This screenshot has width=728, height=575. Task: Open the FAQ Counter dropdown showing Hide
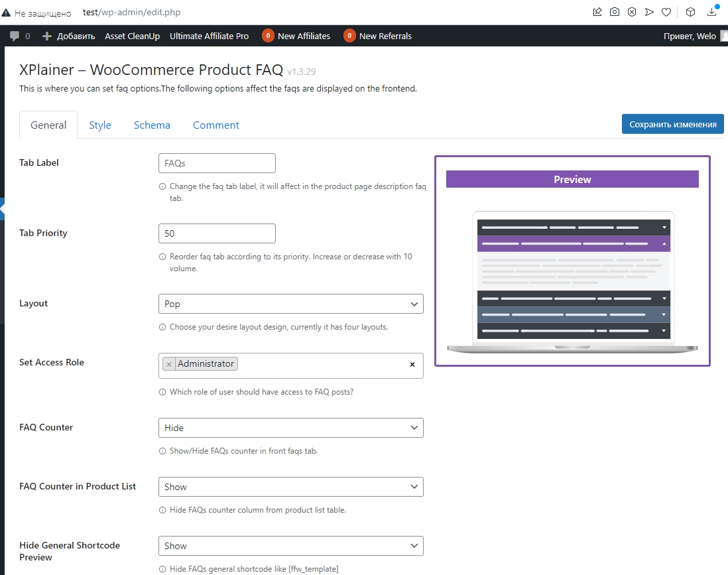tap(290, 428)
